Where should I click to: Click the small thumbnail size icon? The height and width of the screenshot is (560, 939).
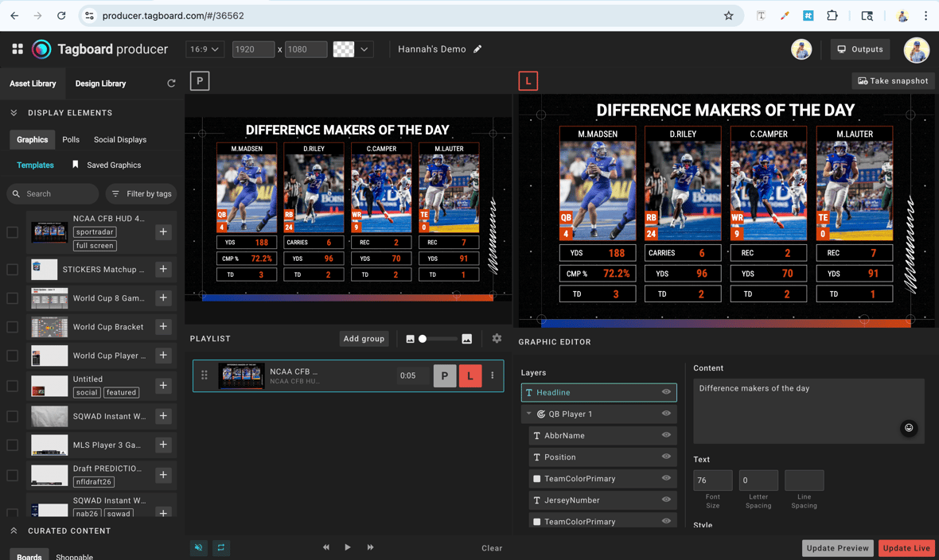click(x=410, y=339)
